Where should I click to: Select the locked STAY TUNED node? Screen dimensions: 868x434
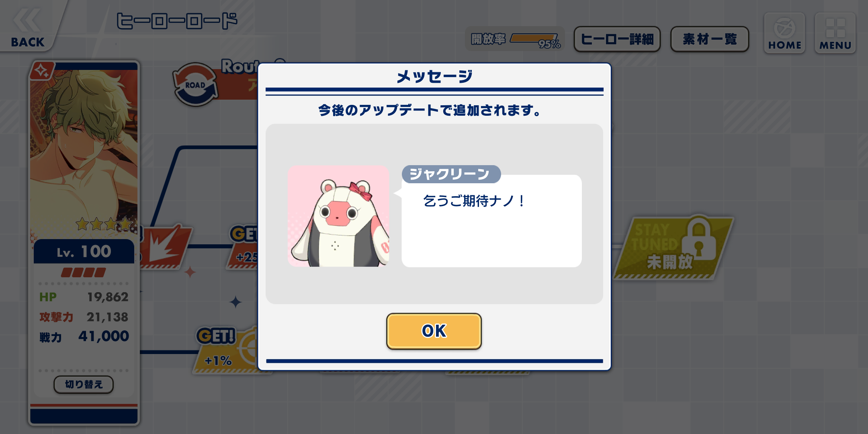(674, 248)
